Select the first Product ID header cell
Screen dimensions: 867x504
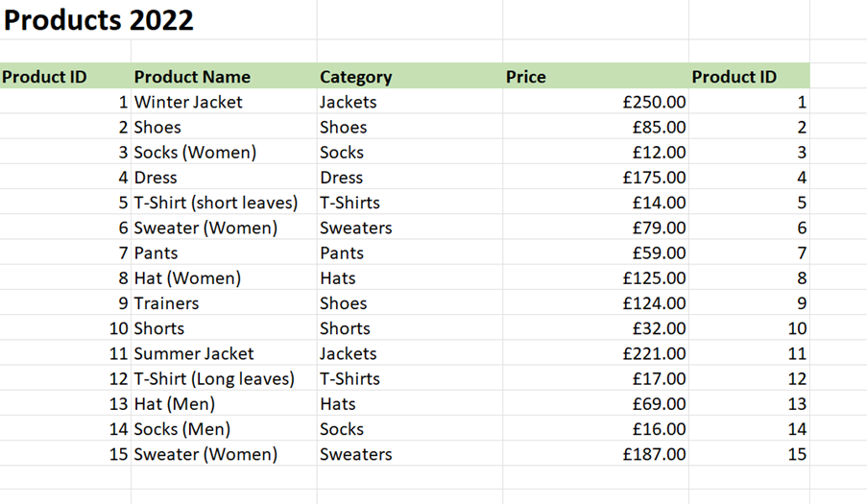pyautogui.click(x=65, y=76)
